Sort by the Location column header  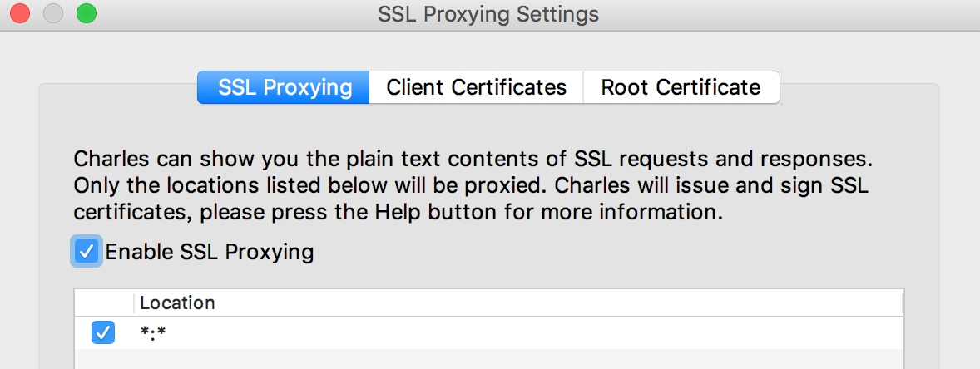pos(518,303)
